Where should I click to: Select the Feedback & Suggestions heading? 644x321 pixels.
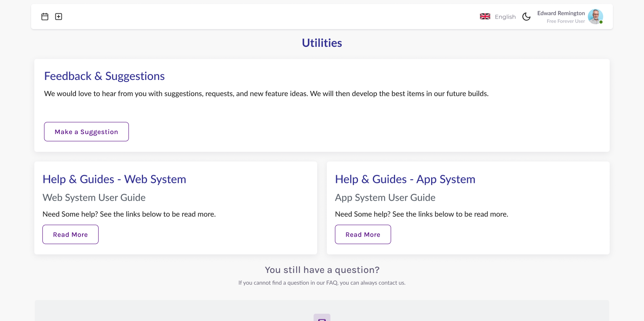tap(104, 76)
